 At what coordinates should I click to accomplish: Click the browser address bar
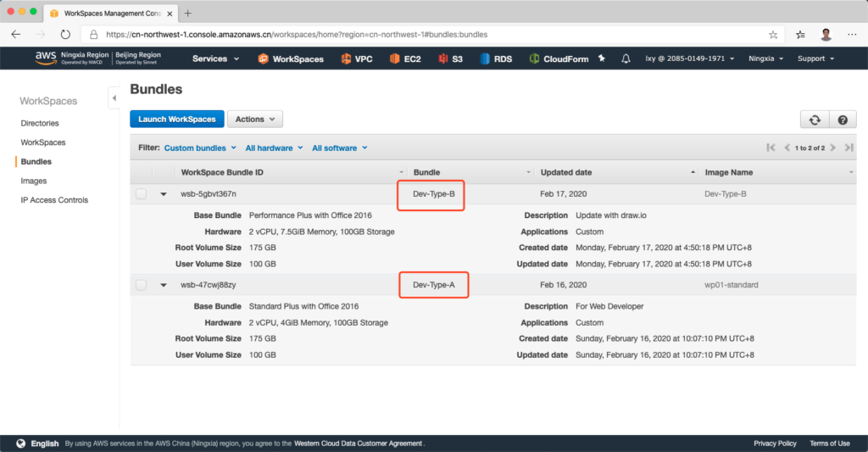[424, 35]
